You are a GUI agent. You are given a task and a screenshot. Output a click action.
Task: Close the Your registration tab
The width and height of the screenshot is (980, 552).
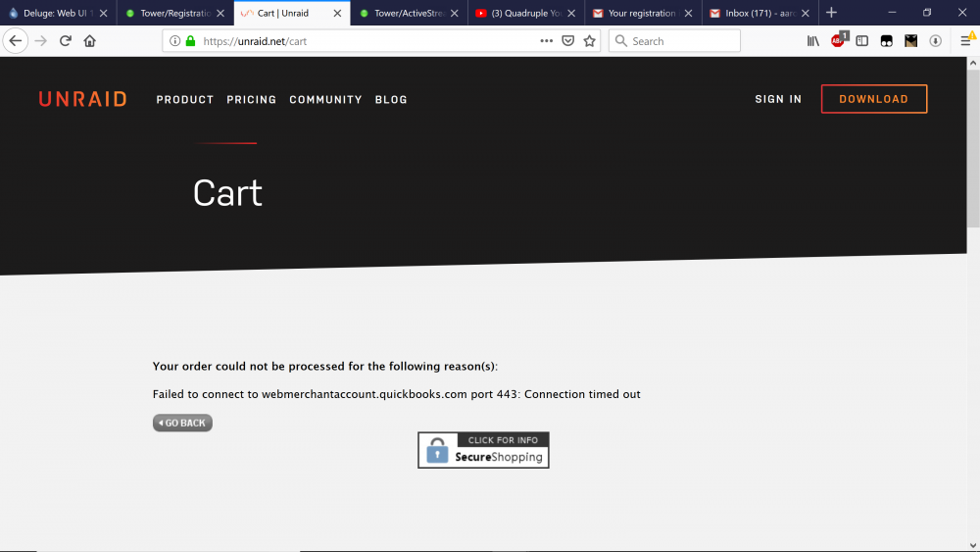click(688, 13)
